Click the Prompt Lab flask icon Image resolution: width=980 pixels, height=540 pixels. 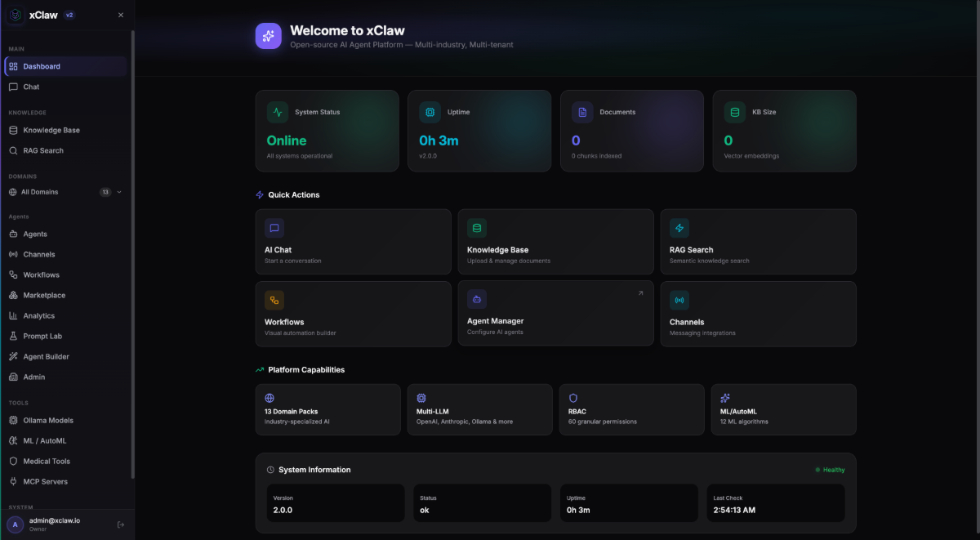[13, 336]
